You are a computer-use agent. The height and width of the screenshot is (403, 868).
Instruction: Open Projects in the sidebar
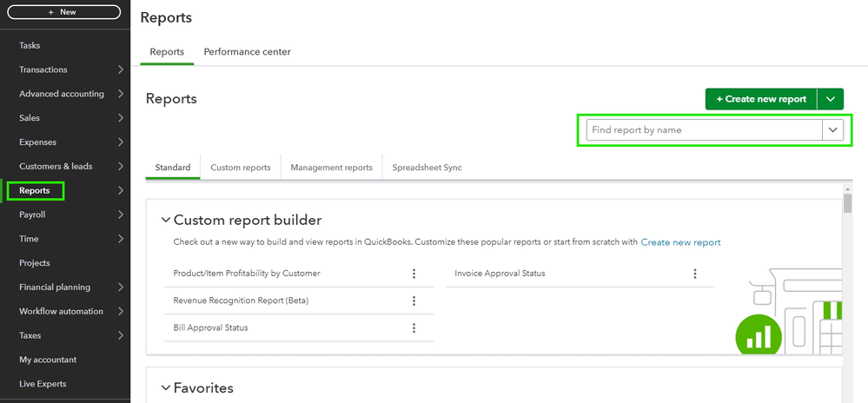[35, 263]
